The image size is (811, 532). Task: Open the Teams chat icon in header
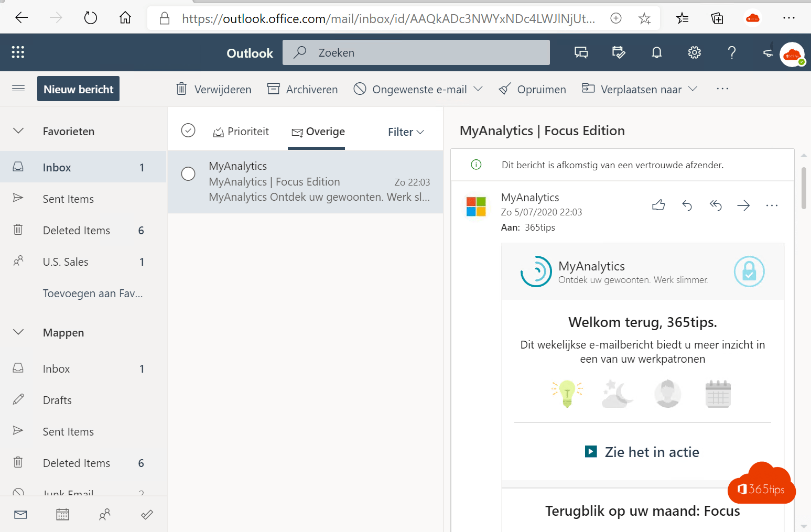click(x=581, y=52)
